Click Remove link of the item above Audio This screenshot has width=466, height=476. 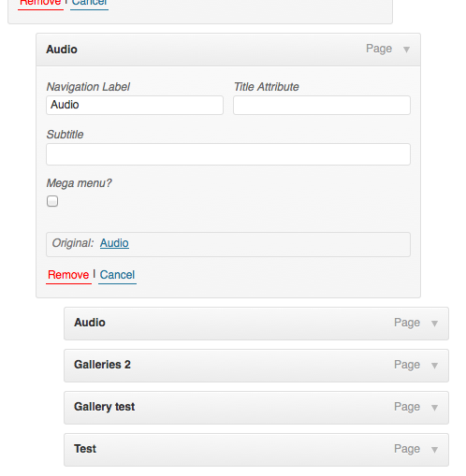40,4
